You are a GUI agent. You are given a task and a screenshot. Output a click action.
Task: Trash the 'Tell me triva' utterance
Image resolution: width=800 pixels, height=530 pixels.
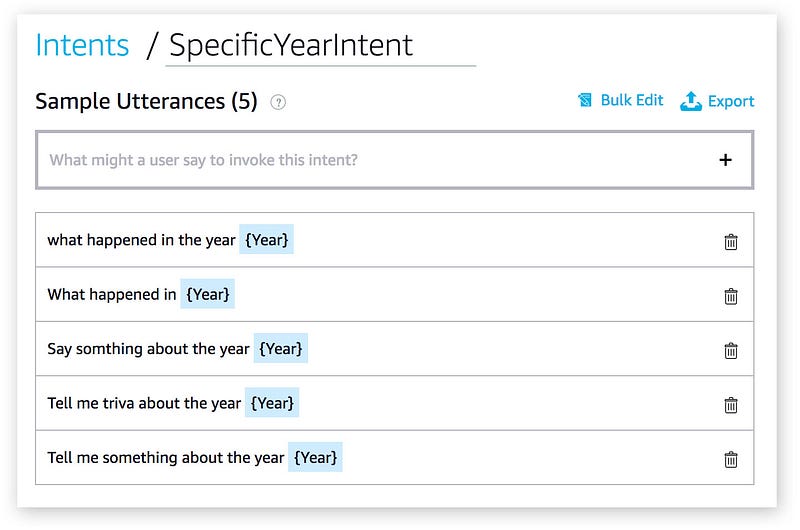pyautogui.click(x=731, y=405)
